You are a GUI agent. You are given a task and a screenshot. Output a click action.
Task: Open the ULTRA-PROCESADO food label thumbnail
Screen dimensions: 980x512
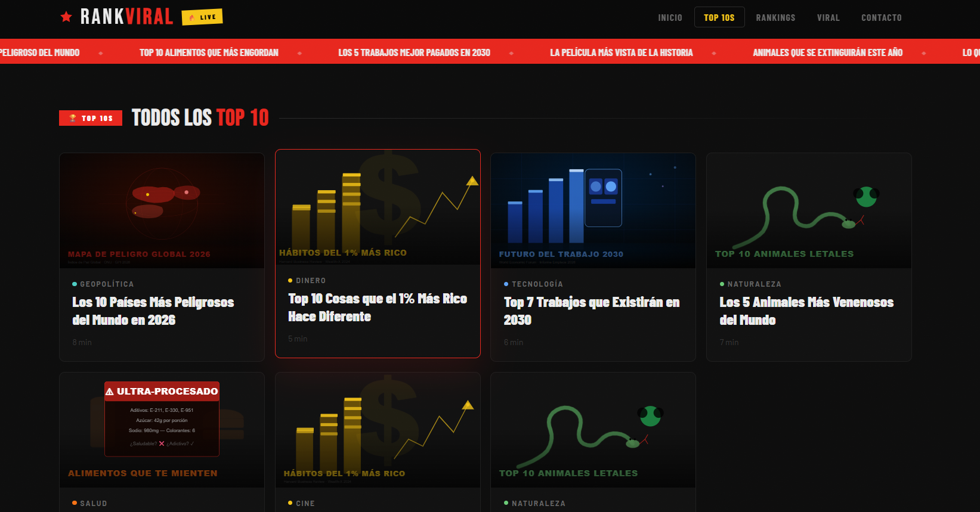click(162, 430)
